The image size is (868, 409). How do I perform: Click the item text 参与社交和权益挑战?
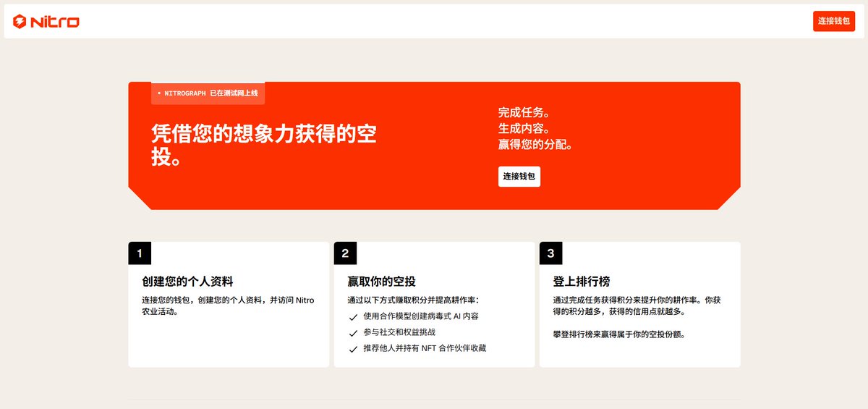(x=399, y=332)
